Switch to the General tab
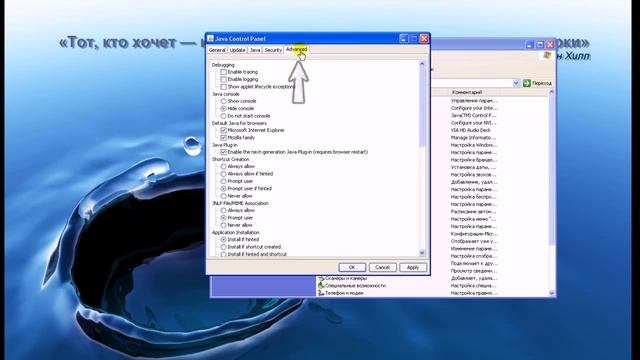640x360 pixels. (217, 50)
